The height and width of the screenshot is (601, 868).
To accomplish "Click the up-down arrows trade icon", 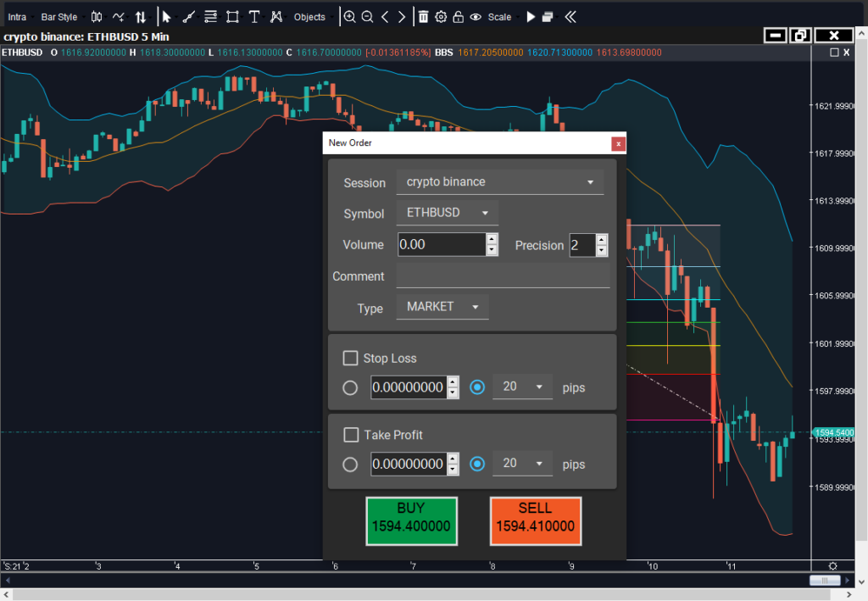I will pyautogui.click(x=141, y=17).
